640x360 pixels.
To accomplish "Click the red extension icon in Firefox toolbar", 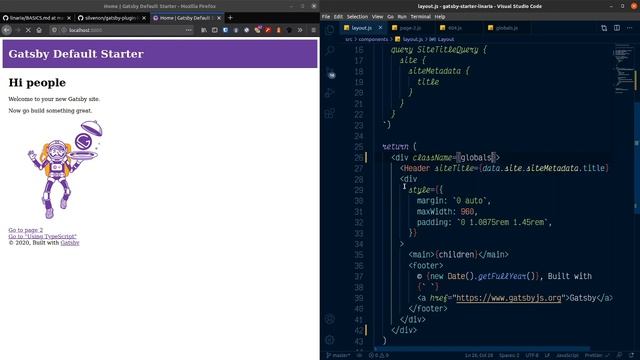I will (x=268, y=30).
